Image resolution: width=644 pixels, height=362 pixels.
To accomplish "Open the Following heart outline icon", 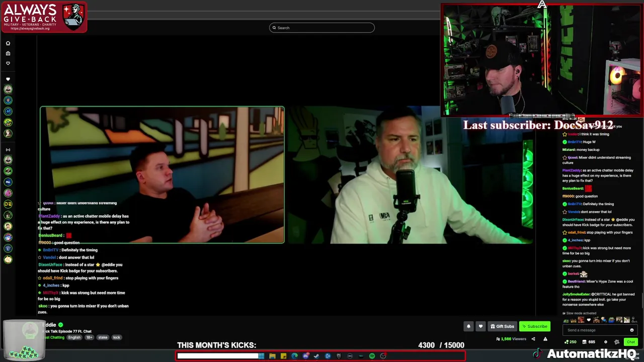I will tap(8, 63).
